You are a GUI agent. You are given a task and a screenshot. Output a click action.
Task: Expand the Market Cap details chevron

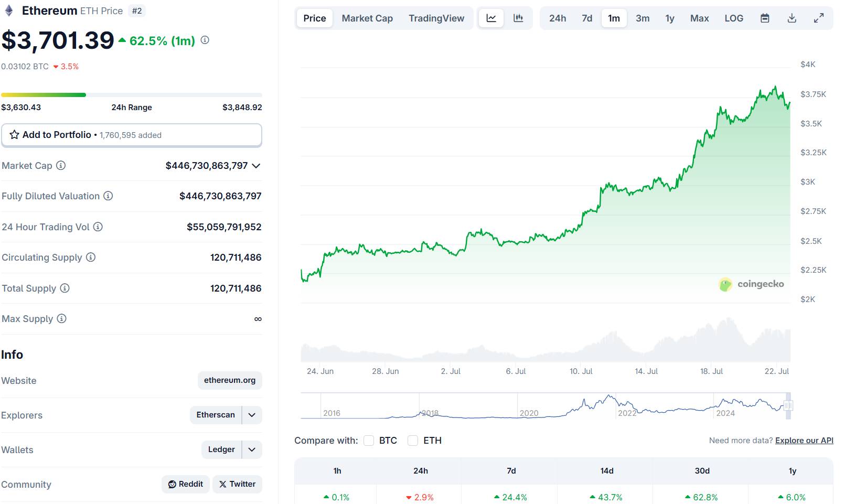[256, 166]
